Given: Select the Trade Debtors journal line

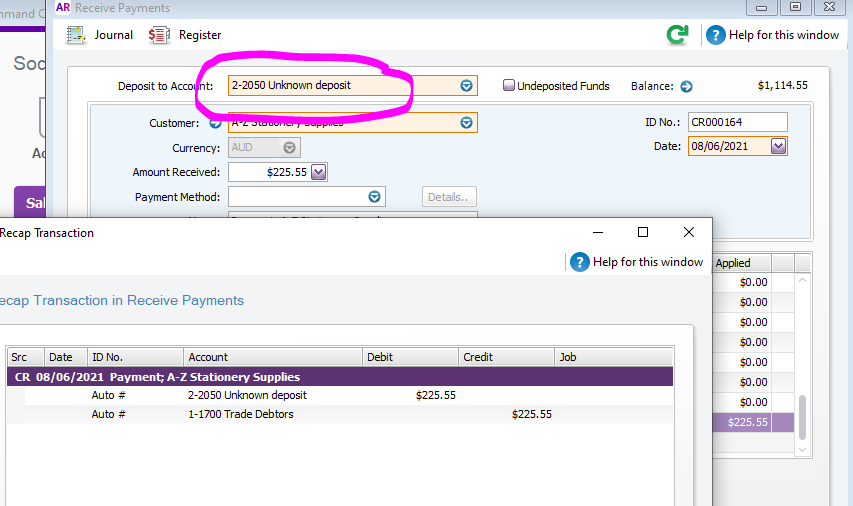Looking at the screenshot, I should click(x=240, y=414).
